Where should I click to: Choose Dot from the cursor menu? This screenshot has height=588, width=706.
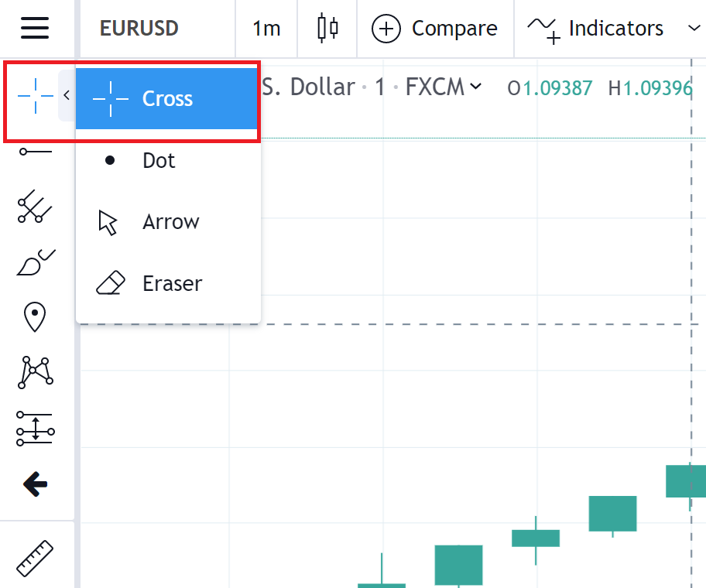pos(169,160)
